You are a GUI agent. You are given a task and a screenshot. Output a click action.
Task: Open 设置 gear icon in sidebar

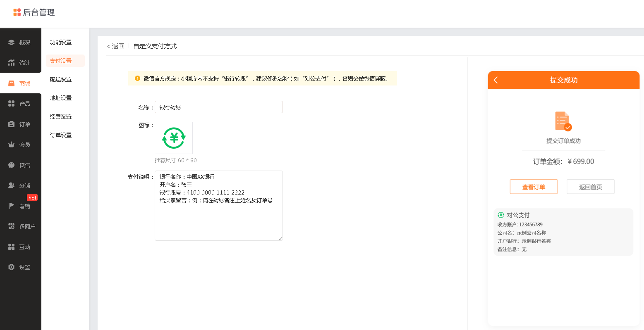coord(12,267)
